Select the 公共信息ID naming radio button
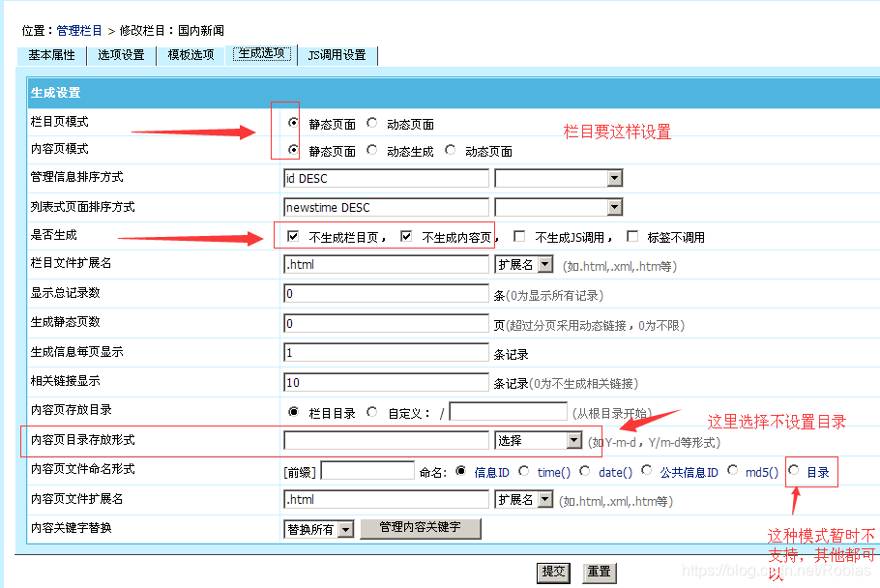This screenshot has width=880, height=588. [647, 470]
